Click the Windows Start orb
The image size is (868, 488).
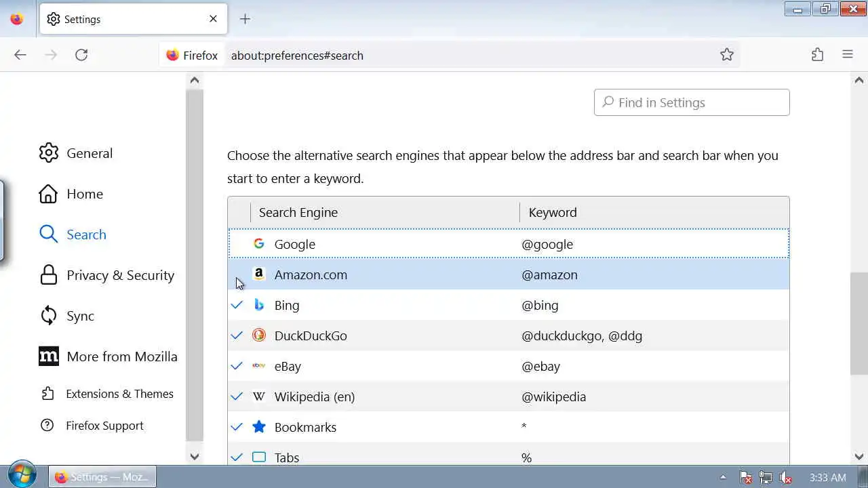22,475
